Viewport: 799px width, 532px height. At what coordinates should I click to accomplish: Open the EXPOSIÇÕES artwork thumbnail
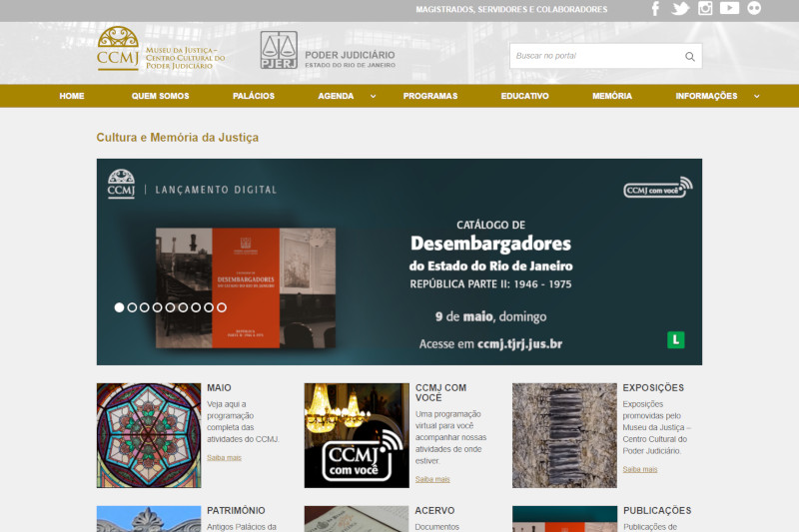pos(564,435)
